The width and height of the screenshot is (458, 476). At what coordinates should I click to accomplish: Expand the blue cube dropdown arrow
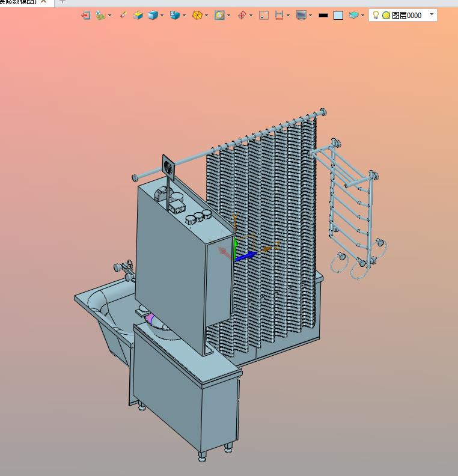[x=162, y=15]
